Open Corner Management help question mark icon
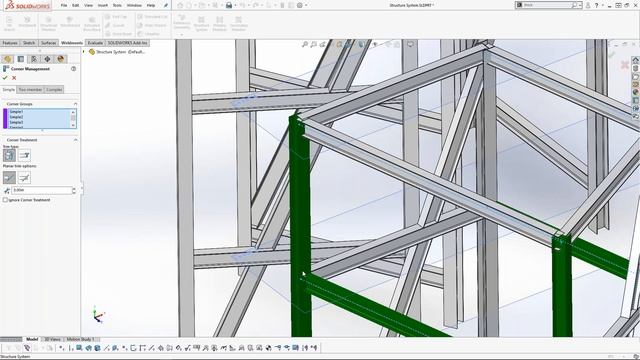 (x=73, y=69)
